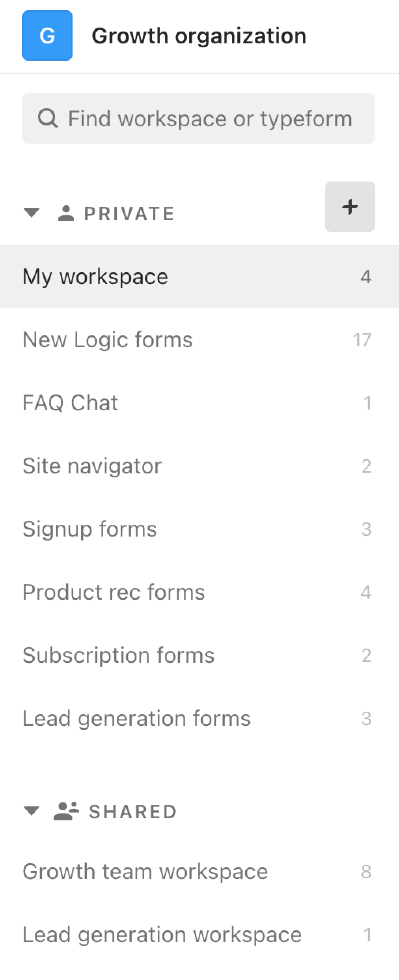Image resolution: width=399 pixels, height=980 pixels.
Task: Open Signup forms workspace
Action: click(199, 529)
